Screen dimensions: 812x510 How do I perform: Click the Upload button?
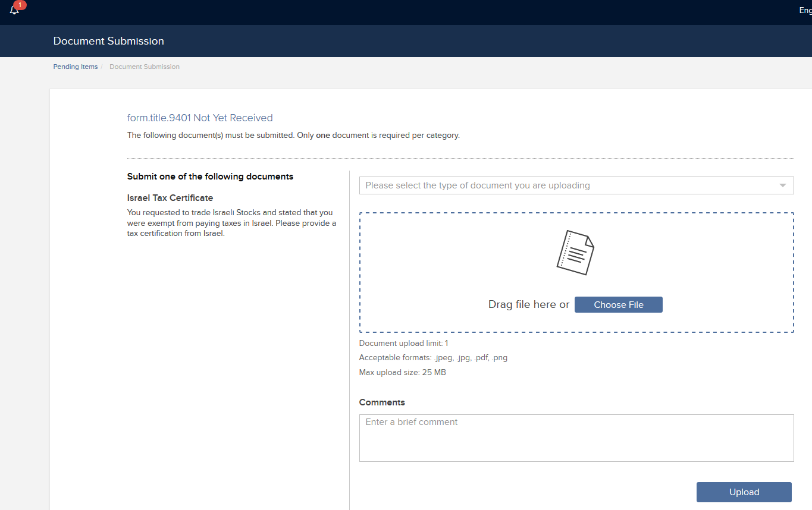pos(744,492)
